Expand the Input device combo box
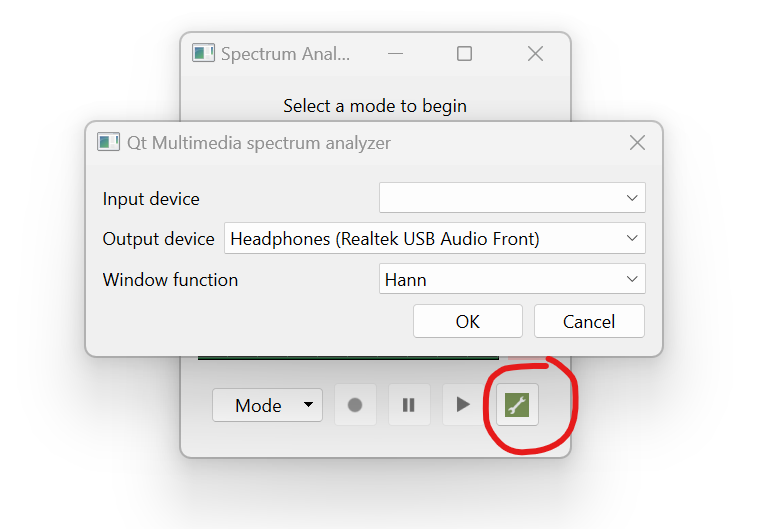 click(x=512, y=198)
